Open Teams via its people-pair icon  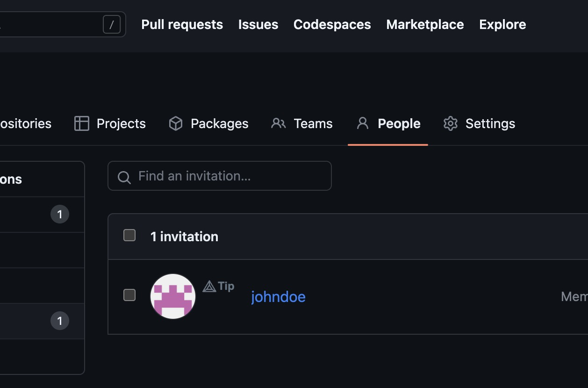[x=278, y=123]
